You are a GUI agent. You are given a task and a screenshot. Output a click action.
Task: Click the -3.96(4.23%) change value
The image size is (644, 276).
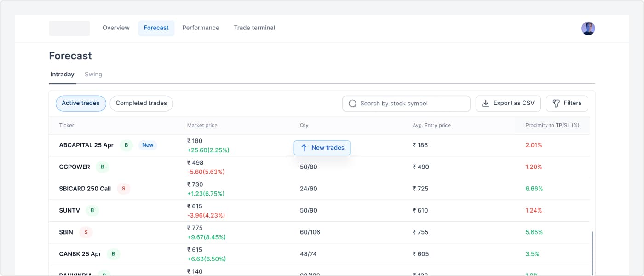206,215
